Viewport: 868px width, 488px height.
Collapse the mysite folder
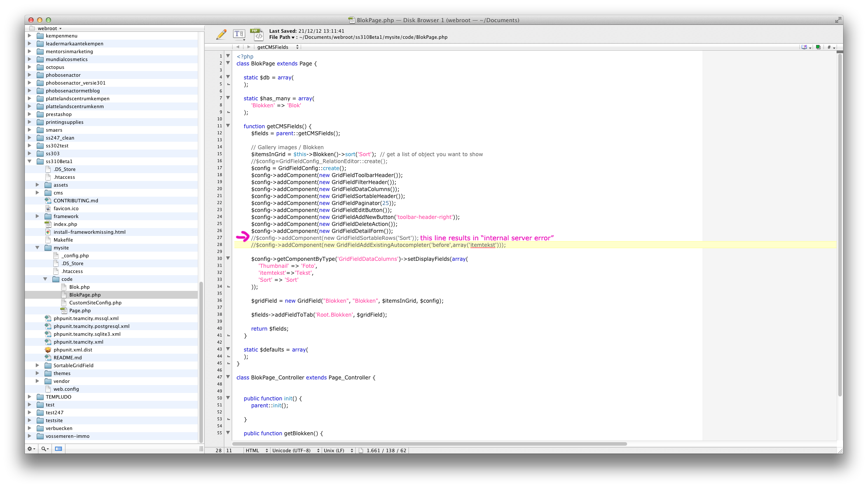pos(38,248)
